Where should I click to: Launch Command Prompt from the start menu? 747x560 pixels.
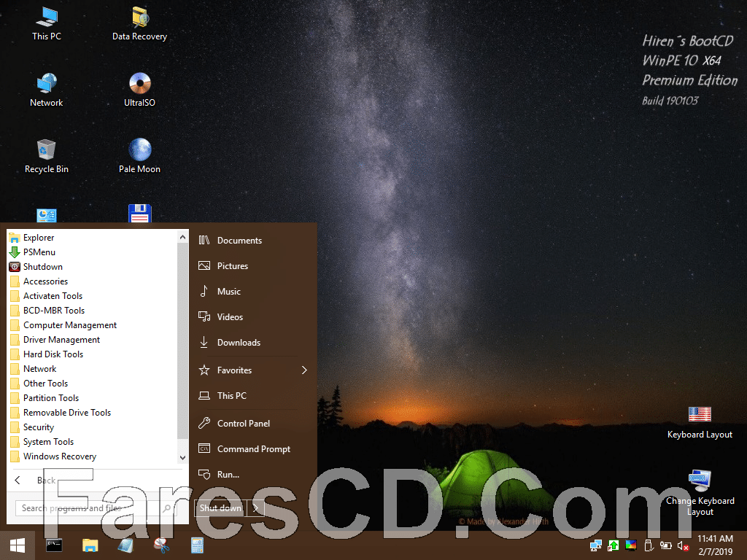pos(252,449)
